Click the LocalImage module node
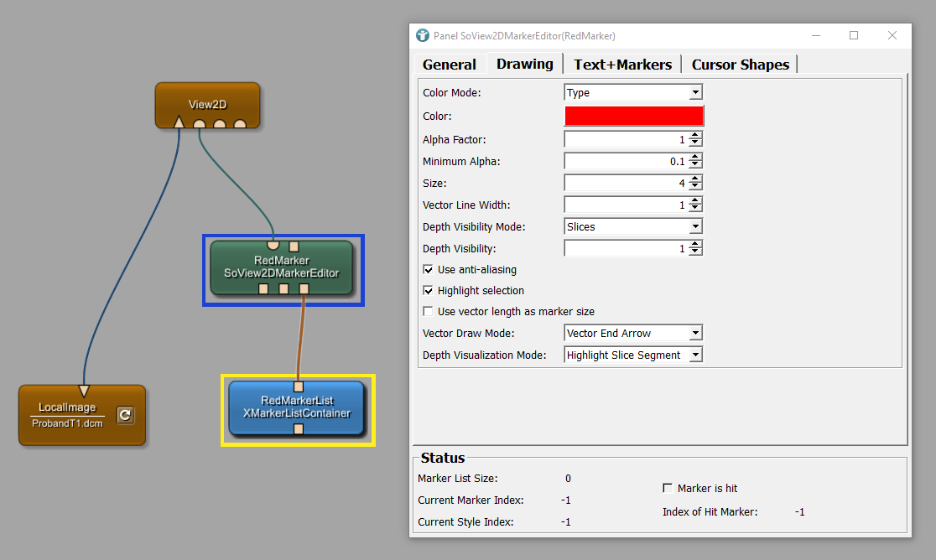Screen dimensions: 936x560 click(x=69, y=415)
